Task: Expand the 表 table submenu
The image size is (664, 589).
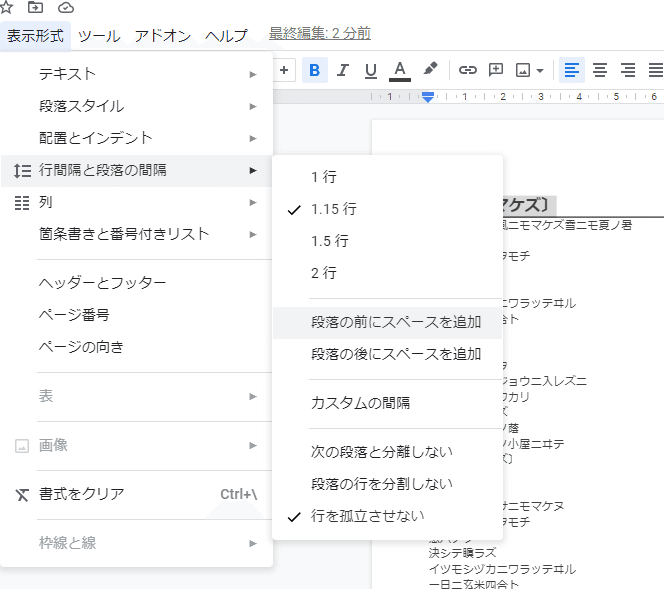Action: [137, 397]
